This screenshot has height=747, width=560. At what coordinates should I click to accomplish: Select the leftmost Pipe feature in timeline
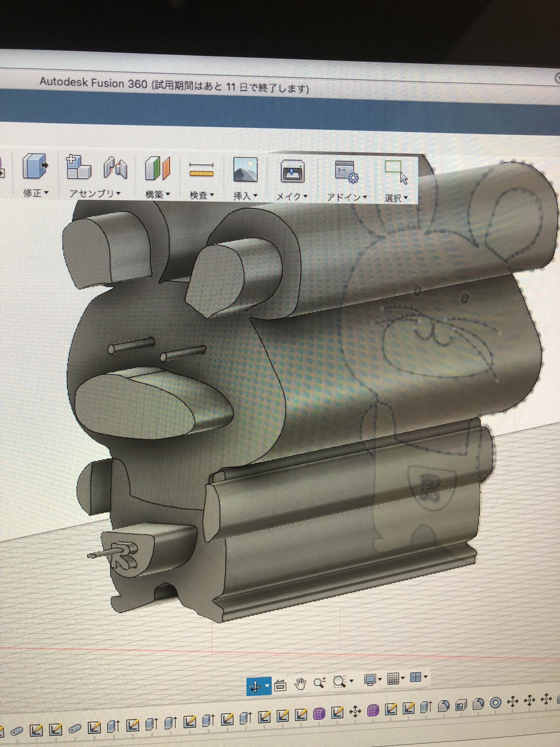coord(17,731)
